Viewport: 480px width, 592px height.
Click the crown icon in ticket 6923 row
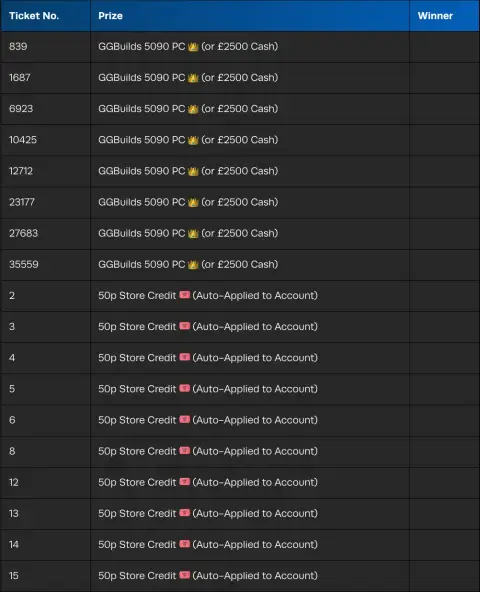pos(193,109)
